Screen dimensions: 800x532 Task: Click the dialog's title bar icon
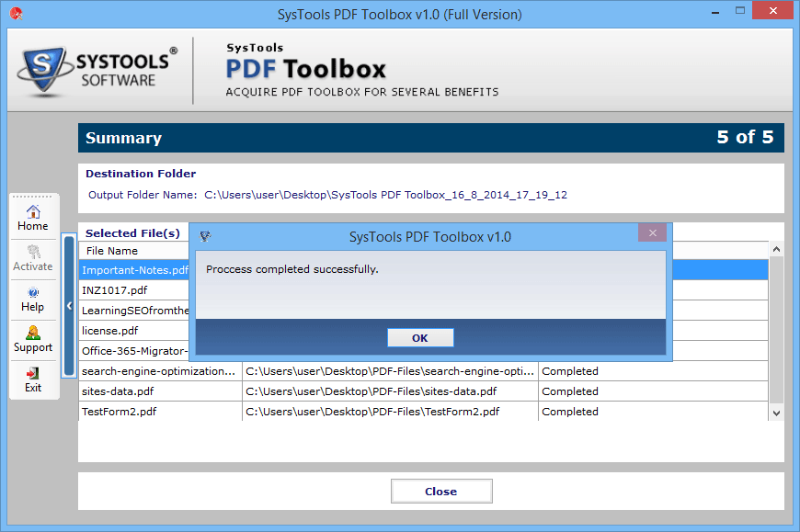pos(205,236)
